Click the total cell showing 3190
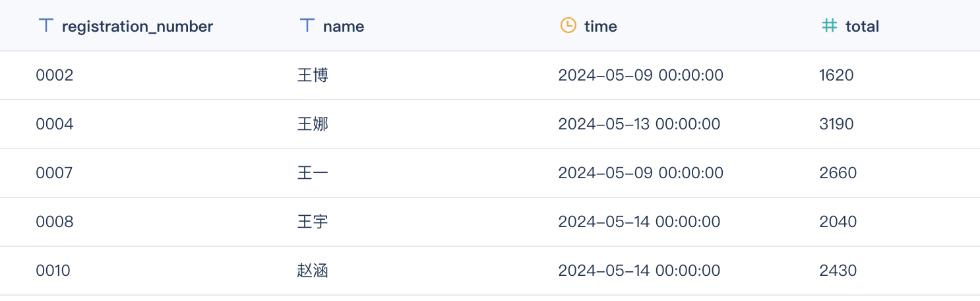The height and width of the screenshot is (301, 980). (836, 124)
